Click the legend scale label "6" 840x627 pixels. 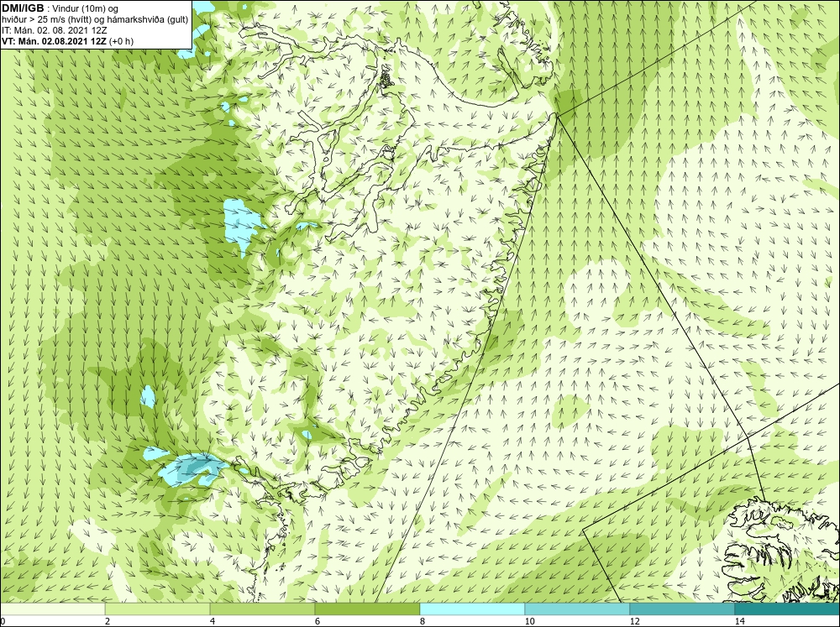pyautogui.click(x=318, y=621)
